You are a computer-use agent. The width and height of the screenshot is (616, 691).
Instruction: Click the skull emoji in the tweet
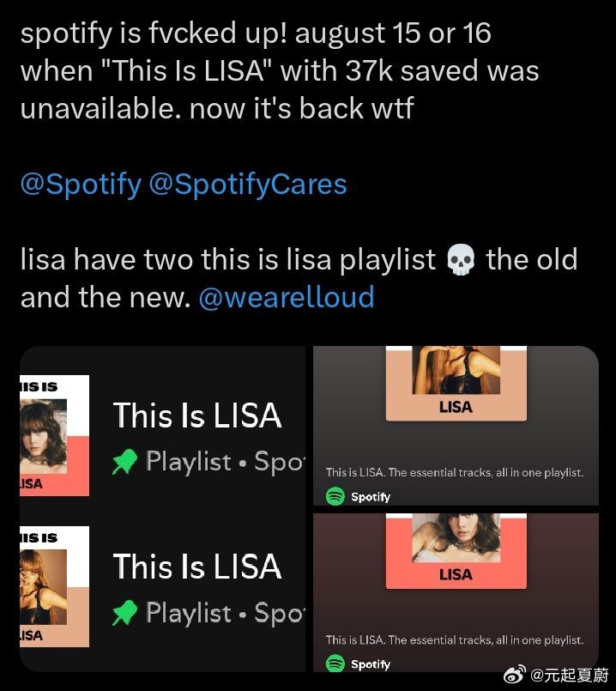pyautogui.click(x=462, y=261)
